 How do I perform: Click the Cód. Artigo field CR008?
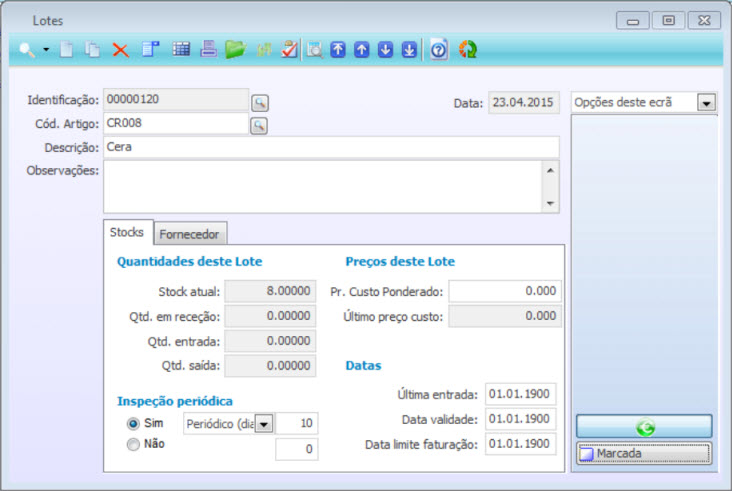coord(176,123)
